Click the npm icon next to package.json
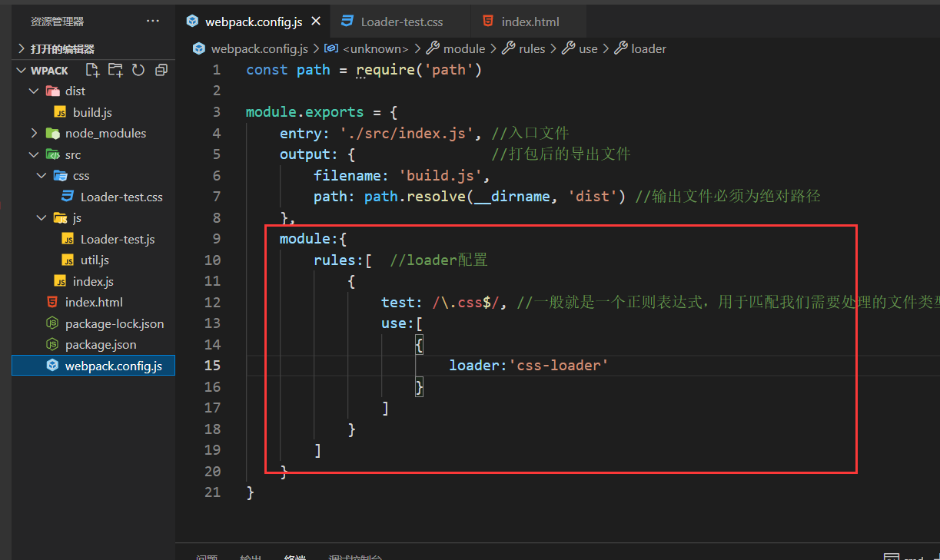The image size is (940, 560). point(52,344)
